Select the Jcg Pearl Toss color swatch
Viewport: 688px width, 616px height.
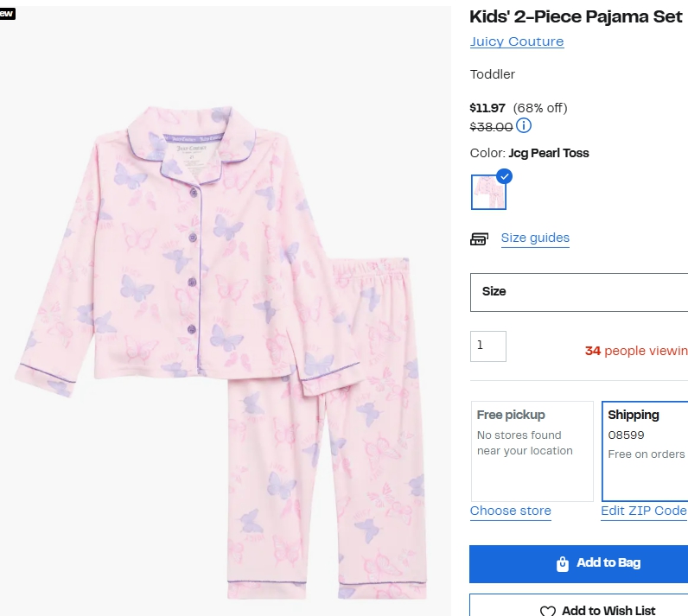(488, 192)
